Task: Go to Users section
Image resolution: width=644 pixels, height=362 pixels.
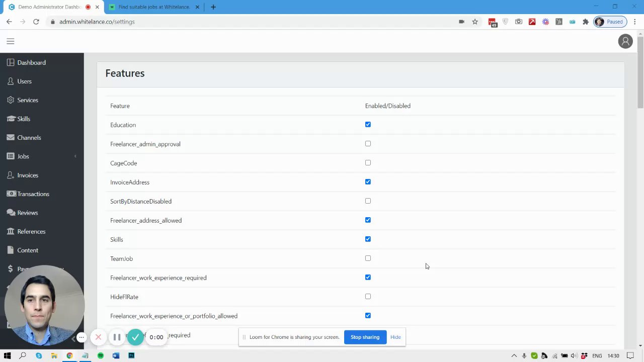Action: tap(24, 81)
